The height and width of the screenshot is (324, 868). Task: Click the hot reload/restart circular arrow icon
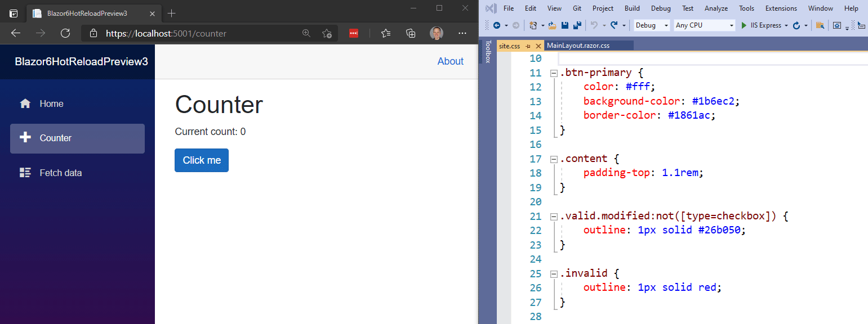[796, 26]
